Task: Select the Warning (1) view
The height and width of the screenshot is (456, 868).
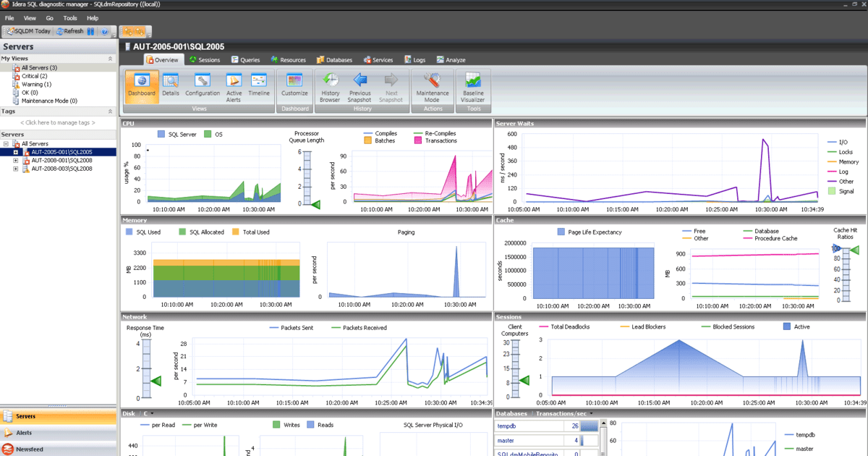Action: click(x=31, y=84)
